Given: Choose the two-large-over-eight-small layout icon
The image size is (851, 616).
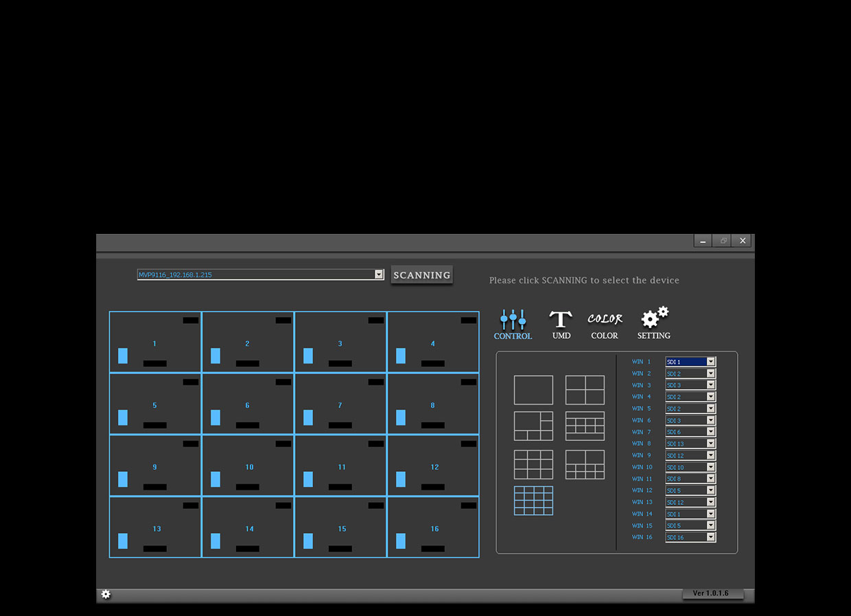Looking at the screenshot, I should pos(585,464).
